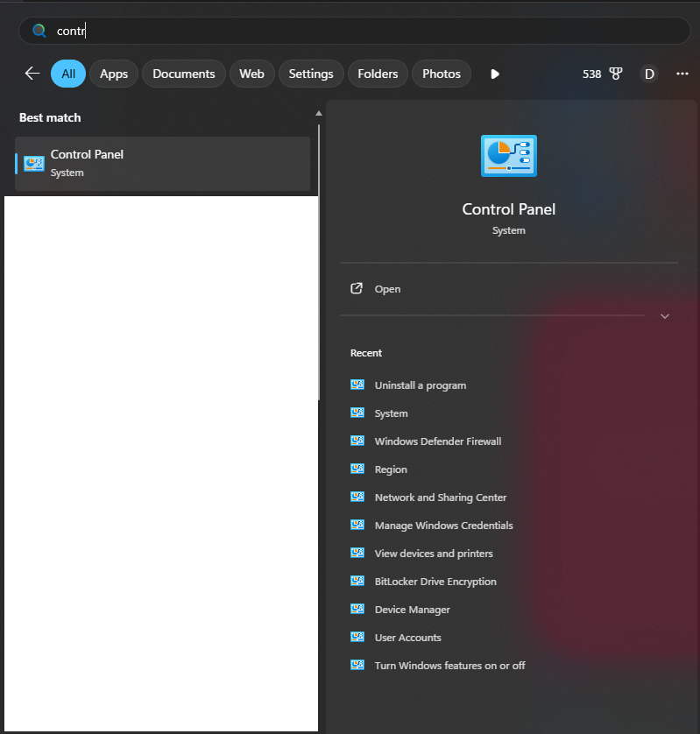Select the Web filter tab
This screenshot has width=700, height=734.
(x=251, y=74)
